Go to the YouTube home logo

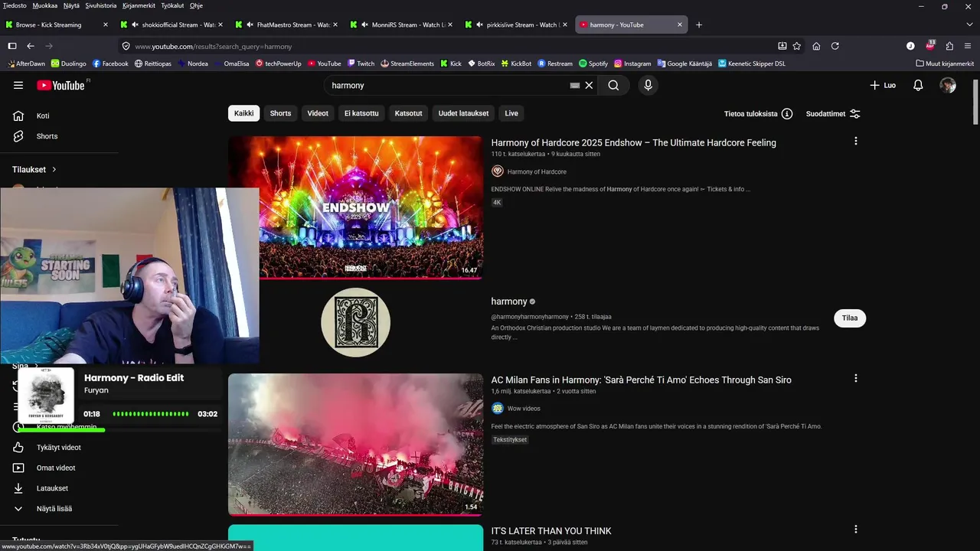[60, 85]
